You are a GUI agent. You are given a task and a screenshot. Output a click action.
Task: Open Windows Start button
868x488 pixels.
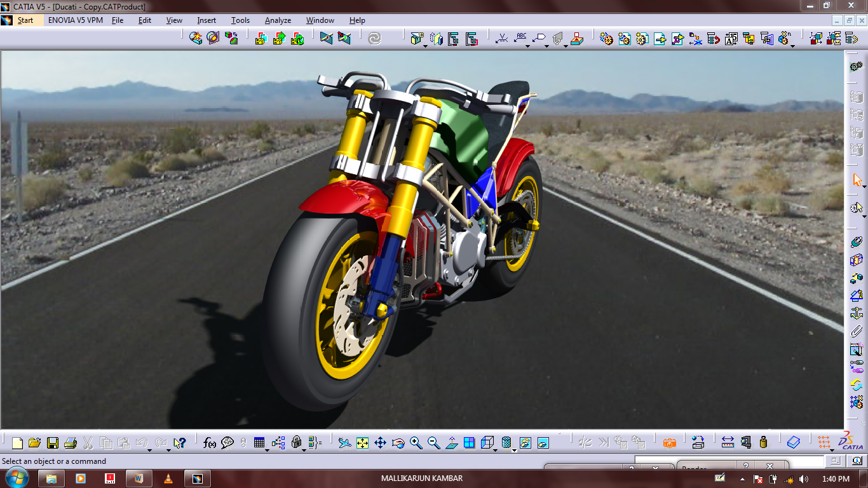[17, 478]
